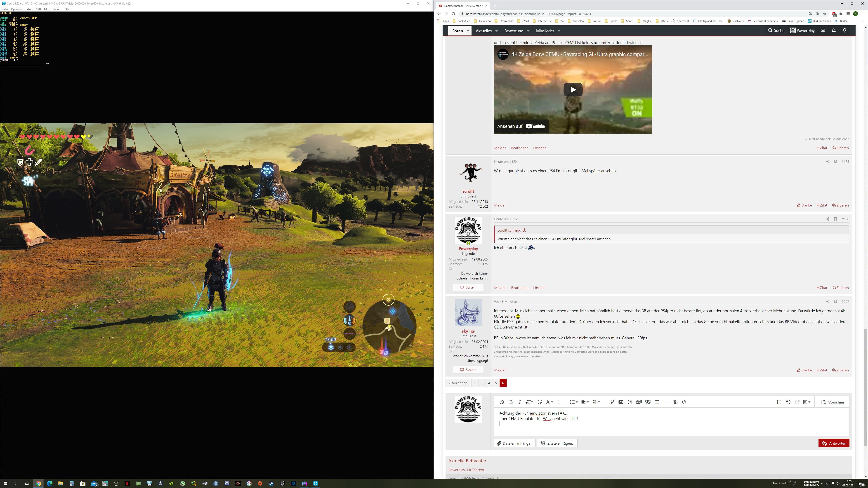Screen dimensions: 868x488
Task: Open the text alignment dropdown
Action: coord(585,402)
